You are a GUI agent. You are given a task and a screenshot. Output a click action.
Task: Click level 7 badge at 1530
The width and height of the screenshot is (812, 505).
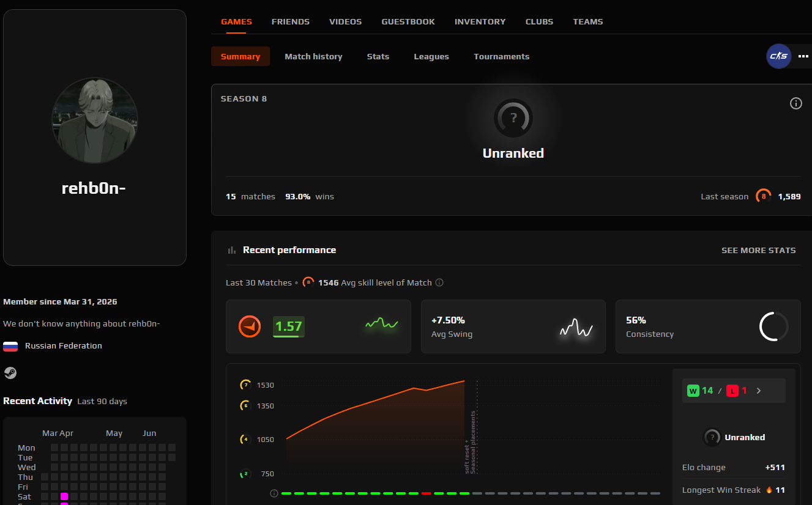[x=245, y=385]
